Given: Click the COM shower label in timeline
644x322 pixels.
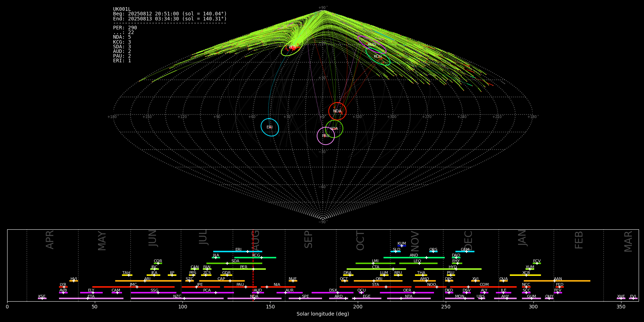Looking at the screenshot, I should click(484, 285).
